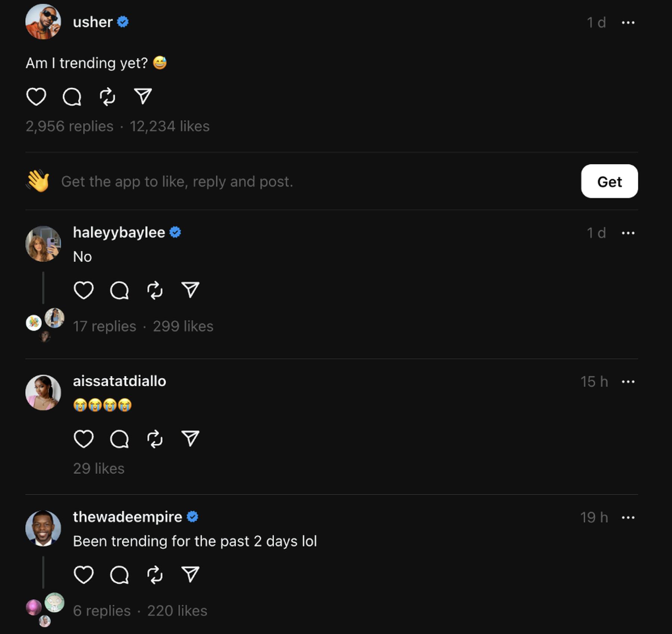Image resolution: width=672 pixels, height=634 pixels.
Task: Like aissatatdiallo's crying emoji reply
Action: tap(83, 439)
